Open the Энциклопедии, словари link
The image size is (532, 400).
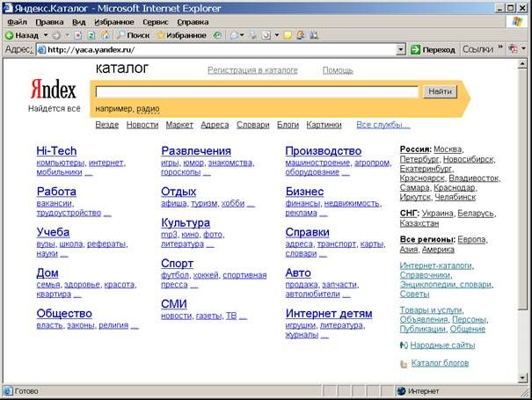click(x=446, y=284)
